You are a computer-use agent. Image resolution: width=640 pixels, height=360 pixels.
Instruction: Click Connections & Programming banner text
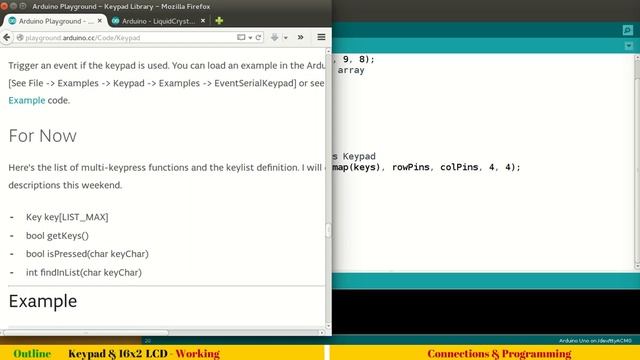tap(499, 353)
